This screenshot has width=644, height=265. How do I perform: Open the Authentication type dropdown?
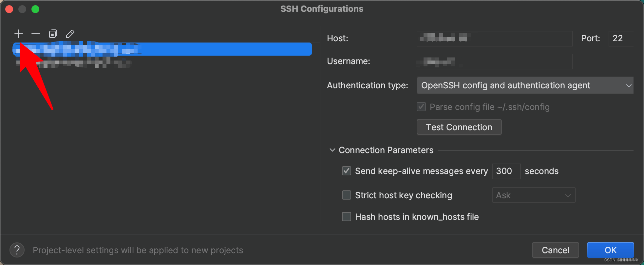[x=525, y=85]
